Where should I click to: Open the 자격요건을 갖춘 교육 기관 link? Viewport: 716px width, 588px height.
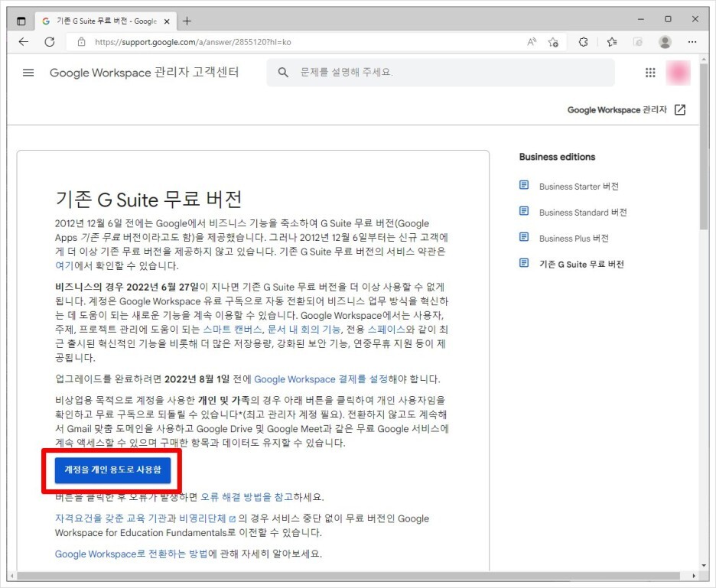pyautogui.click(x=111, y=518)
